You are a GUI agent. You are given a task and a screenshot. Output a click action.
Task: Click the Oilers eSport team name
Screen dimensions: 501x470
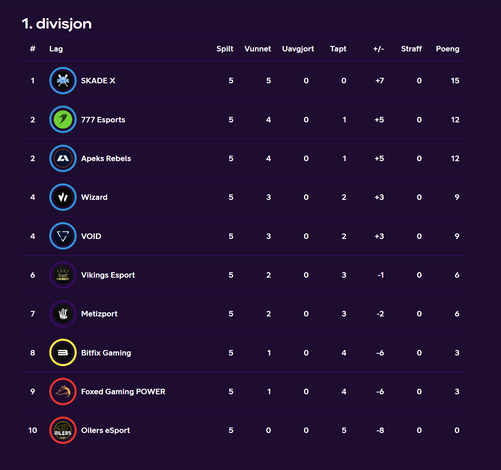tap(105, 430)
